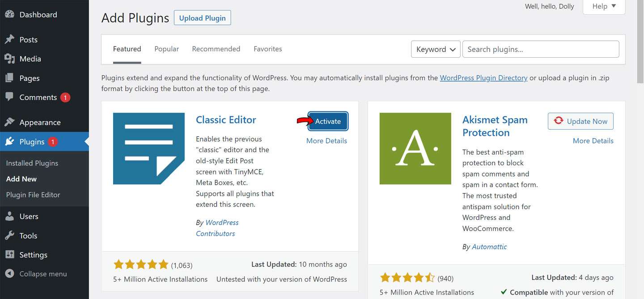
Task: Click Update Now for Akismet
Action: coord(580,121)
